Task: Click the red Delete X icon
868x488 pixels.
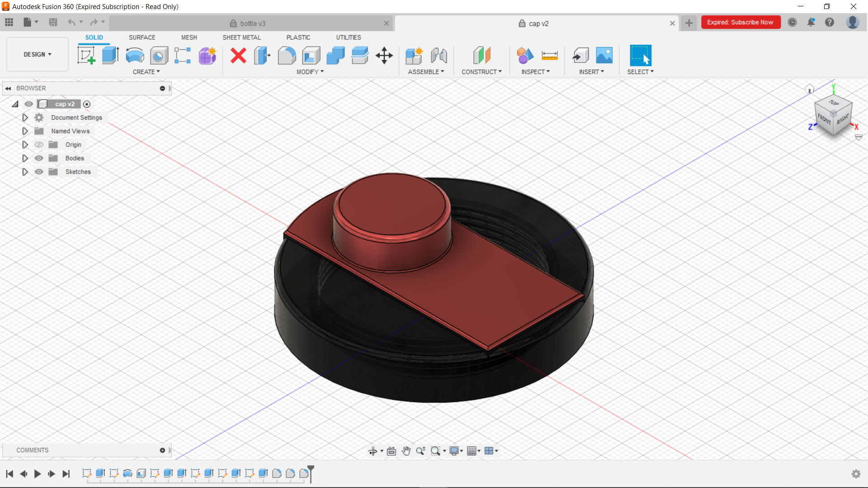Action: (x=238, y=56)
